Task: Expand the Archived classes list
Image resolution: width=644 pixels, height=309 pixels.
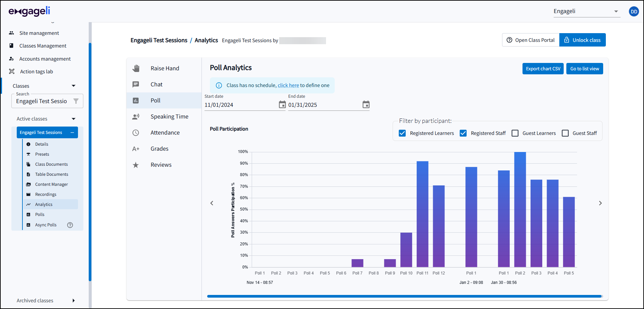Action: pyautogui.click(x=74, y=301)
